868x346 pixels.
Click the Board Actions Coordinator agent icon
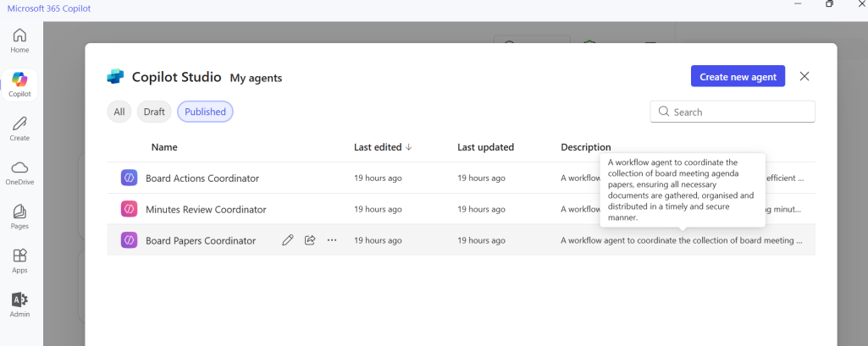click(129, 178)
